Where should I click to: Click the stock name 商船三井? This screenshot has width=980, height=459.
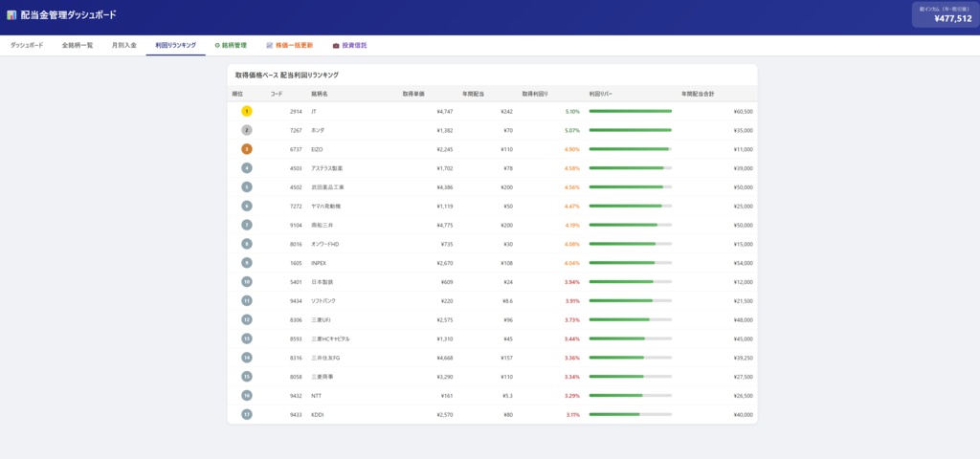[322, 225]
